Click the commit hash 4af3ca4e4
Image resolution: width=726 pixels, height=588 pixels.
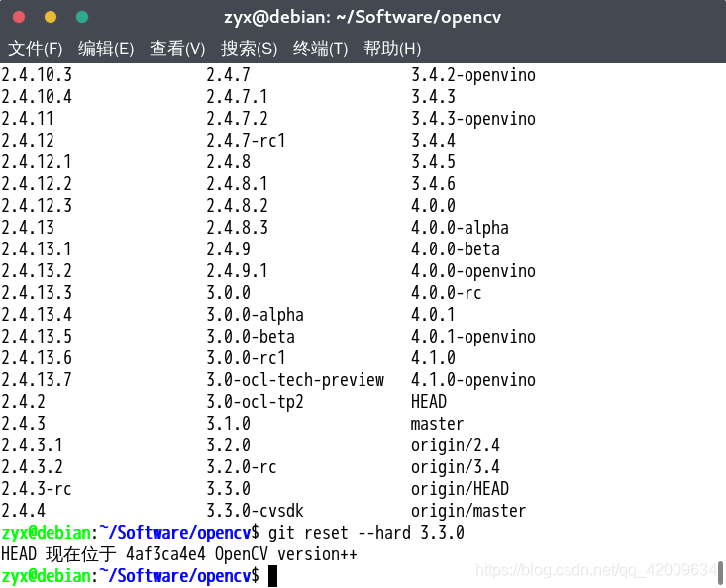[165, 553]
